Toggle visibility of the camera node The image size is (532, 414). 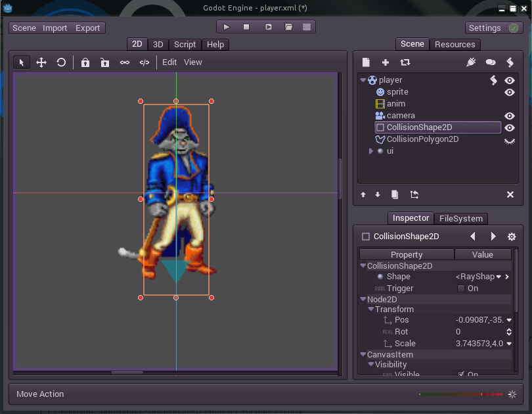pos(509,116)
